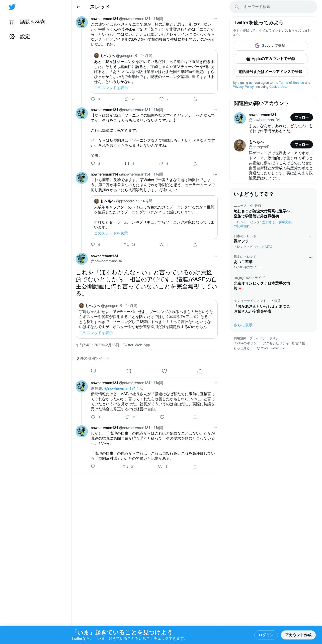Go back using the thread arrow
This screenshot has height=644, width=322.
click(78, 7)
